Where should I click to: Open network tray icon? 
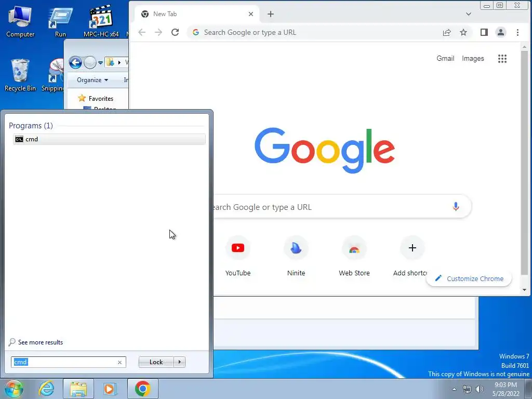(x=467, y=389)
